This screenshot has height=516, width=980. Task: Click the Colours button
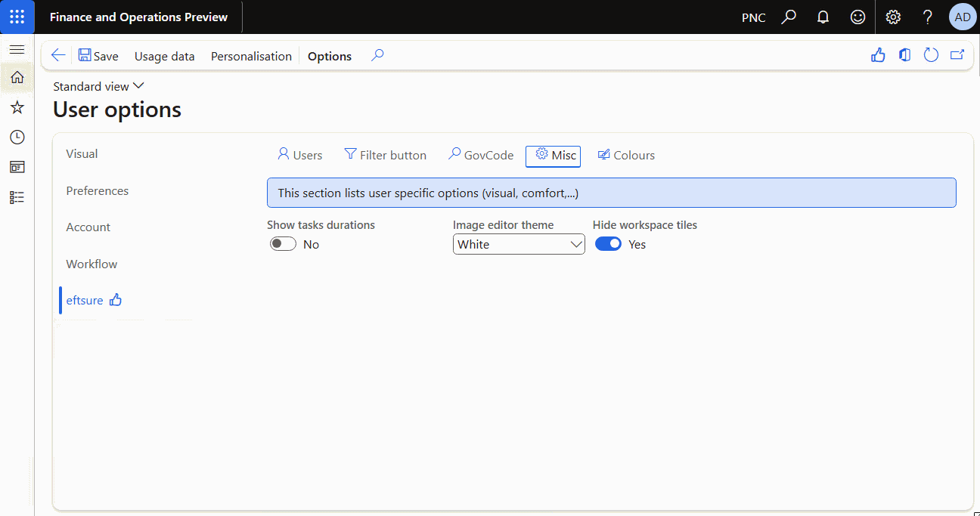[626, 155]
